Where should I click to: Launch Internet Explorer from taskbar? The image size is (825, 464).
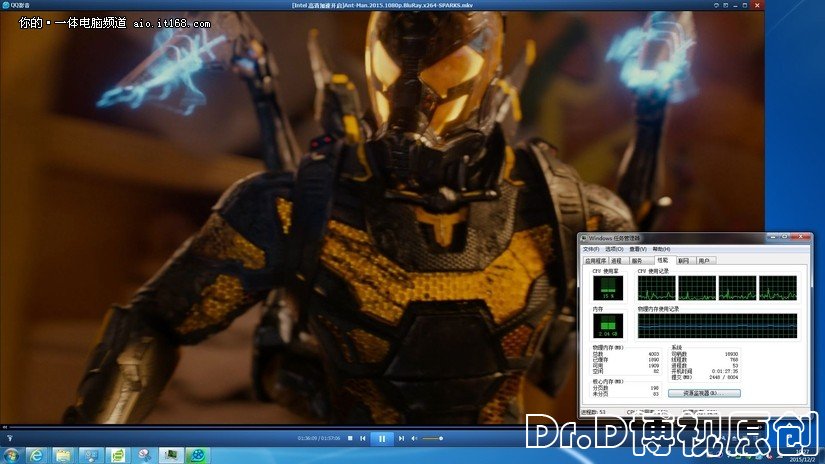pyautogui.click(x=36, y=455)
